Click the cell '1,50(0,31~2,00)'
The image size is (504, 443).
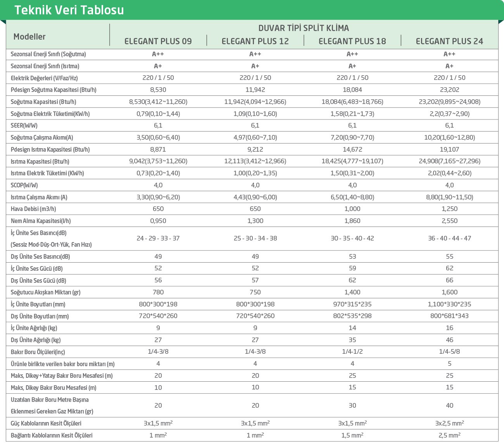coord(352,173)
